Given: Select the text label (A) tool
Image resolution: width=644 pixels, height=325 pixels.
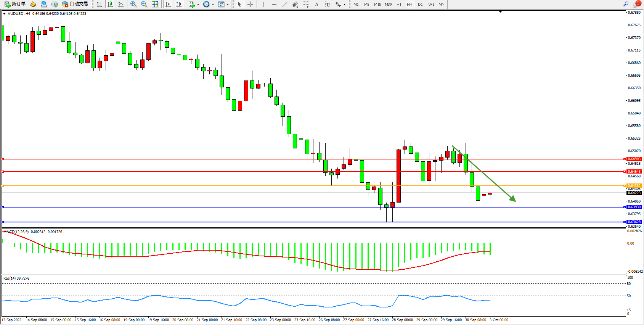Looking at the screenshot, I should pos(316,4).
